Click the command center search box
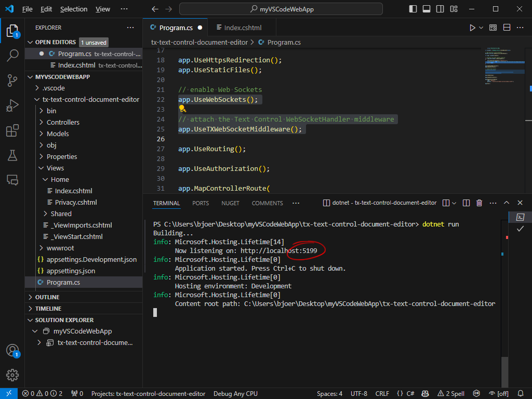This screenshot has height=399, width=532. point(281,9)
